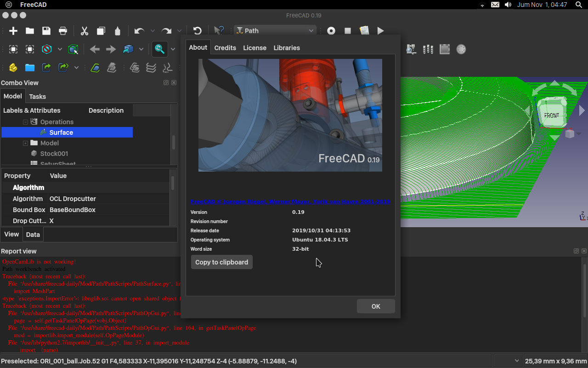The image size is (588, 368).
Task: Expand the Model tree node
Action: click(x=26, y=143)
